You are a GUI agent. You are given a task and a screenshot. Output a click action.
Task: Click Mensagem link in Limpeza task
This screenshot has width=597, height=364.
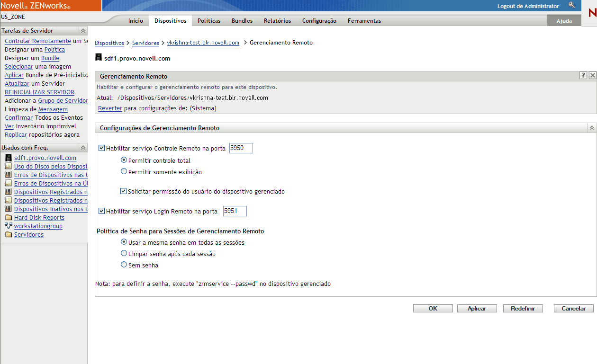(x=53, y=109)
